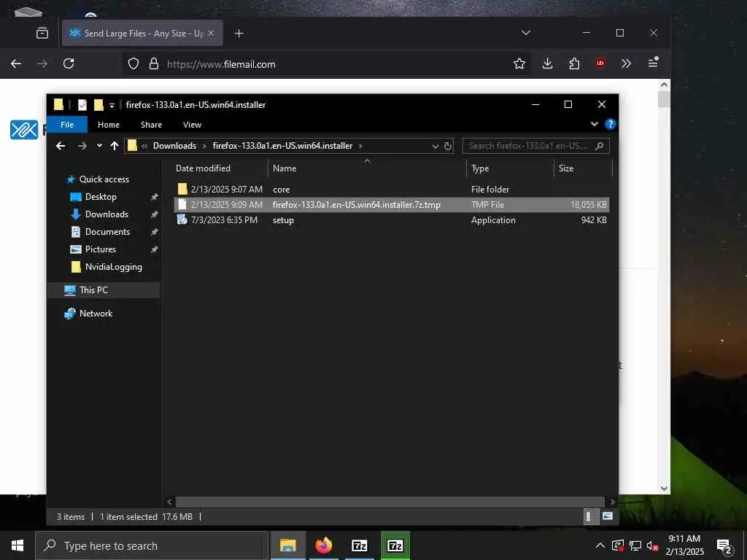747x560 pixels.
Task: Go back in File Explorer
Action: [x=61, y=146]
